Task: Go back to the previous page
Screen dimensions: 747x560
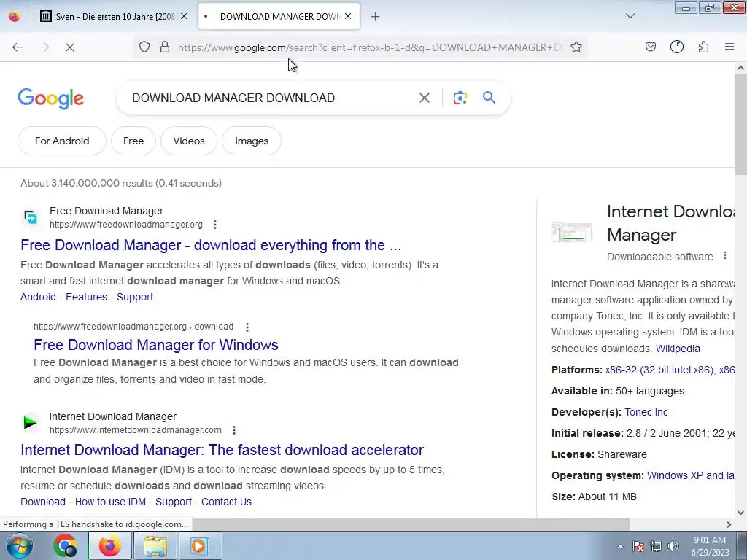Action: click(18, 47)
